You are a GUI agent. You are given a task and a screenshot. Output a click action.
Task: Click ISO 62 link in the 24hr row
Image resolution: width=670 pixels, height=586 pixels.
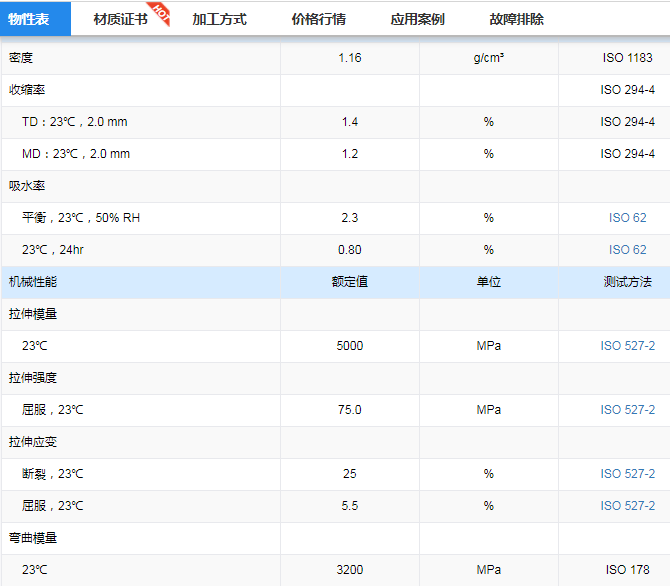click(x=627, y=250)
